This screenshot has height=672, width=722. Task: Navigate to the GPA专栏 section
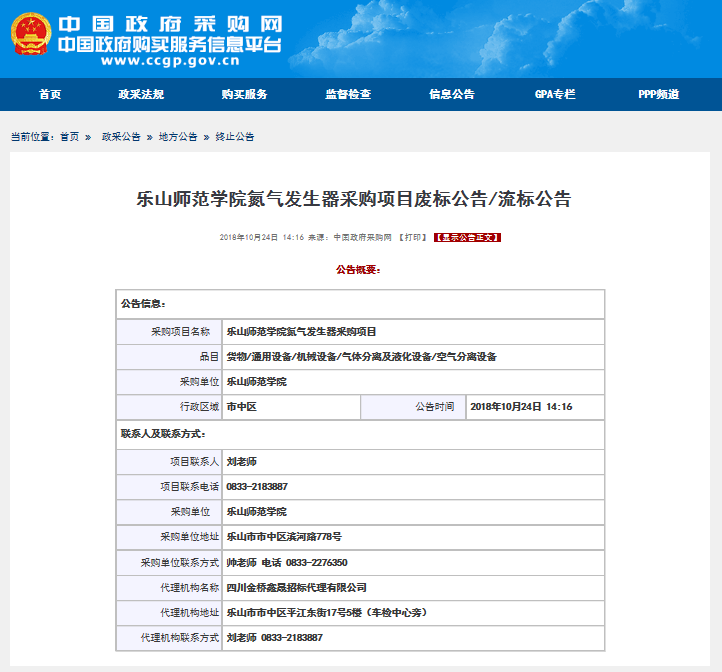click(555, 95)
